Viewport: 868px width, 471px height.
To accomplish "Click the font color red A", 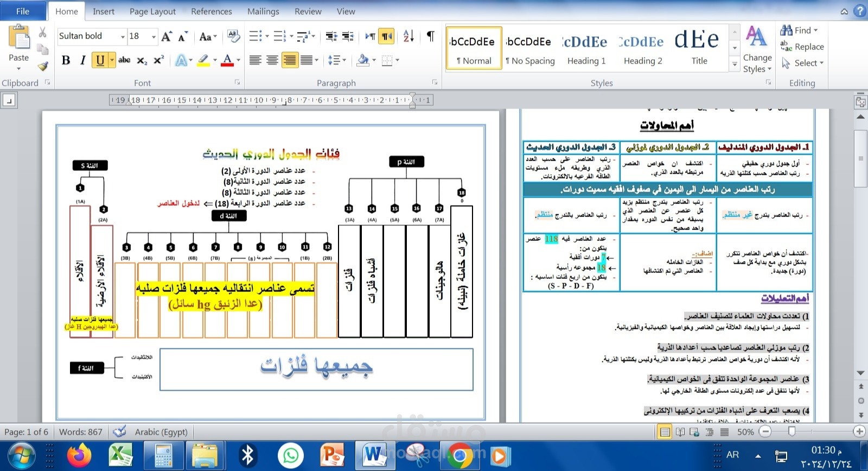I will [227, 60].
